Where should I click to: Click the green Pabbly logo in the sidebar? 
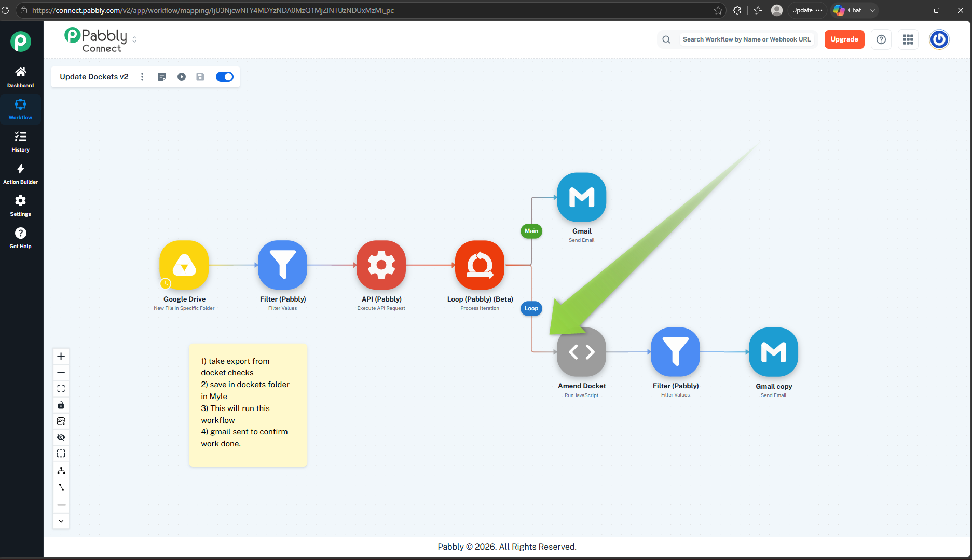(x=21, y=42)
